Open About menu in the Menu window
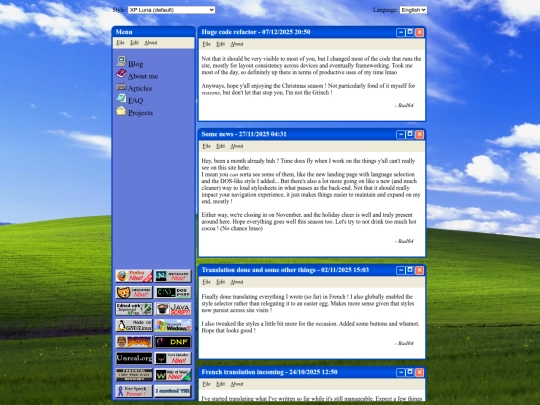The height and width of the screenshot is (405, 540). click(x=150, y=43)
